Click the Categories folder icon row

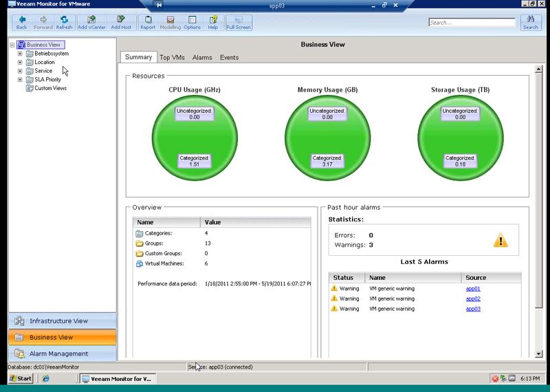[x=140, y=233]
